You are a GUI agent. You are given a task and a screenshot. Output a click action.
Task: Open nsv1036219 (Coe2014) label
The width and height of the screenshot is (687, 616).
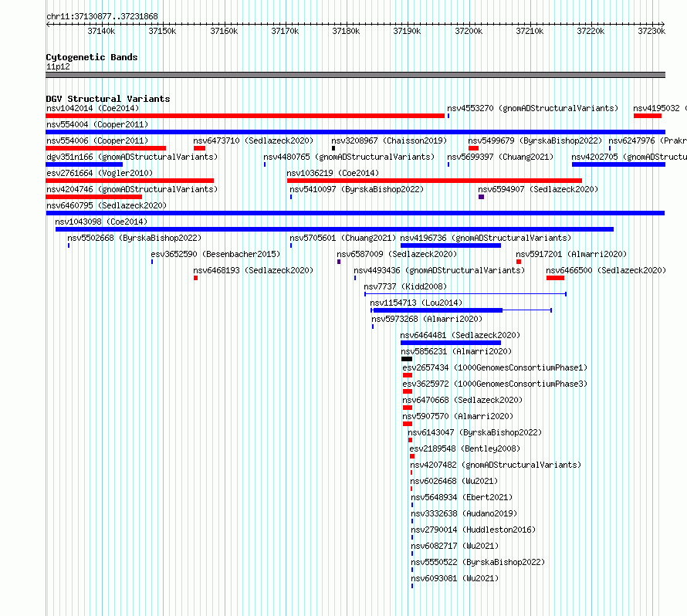333,173
